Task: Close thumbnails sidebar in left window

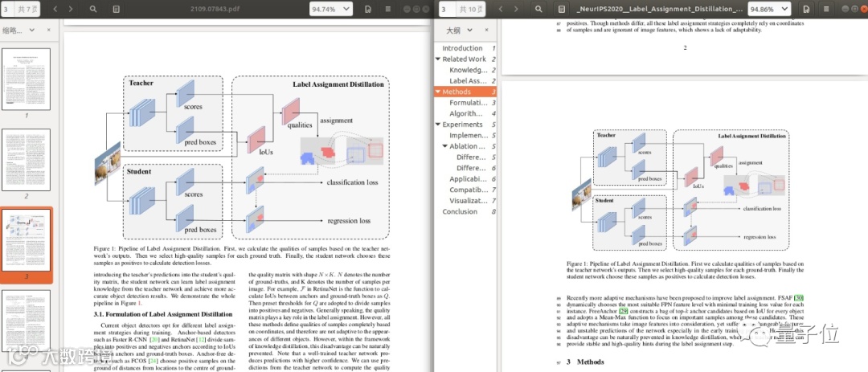Action: [x=49, y=30]
